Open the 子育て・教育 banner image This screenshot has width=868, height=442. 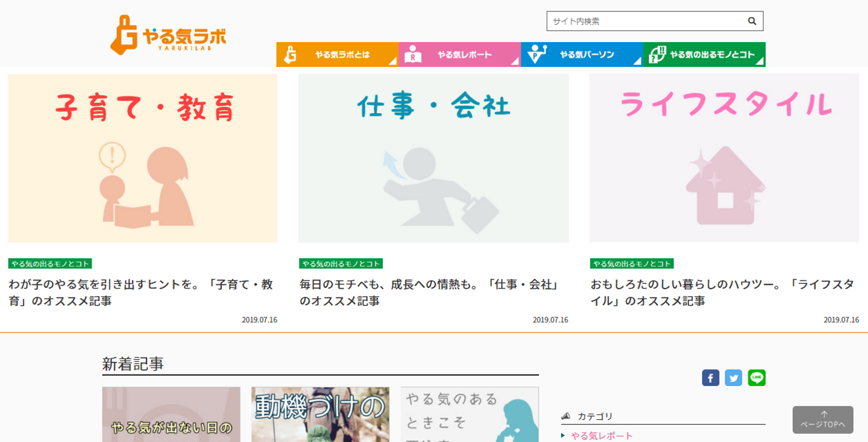click(x=143, y=158)
